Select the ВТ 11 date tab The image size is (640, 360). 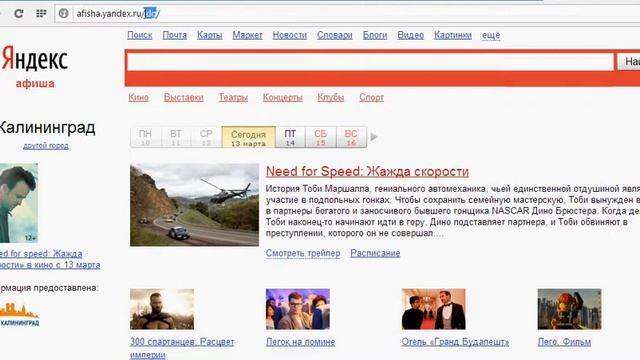click(176, 138)
